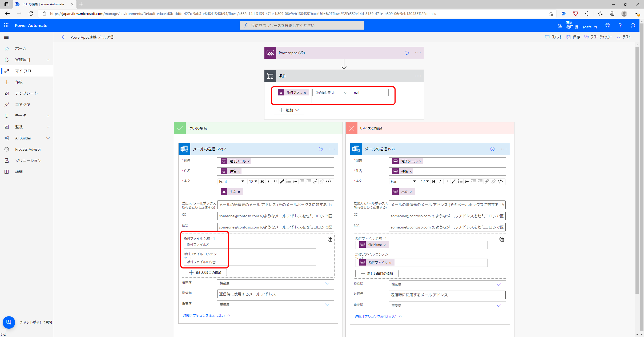Open the Font dropdown in No branch editor

coord(403,182)
